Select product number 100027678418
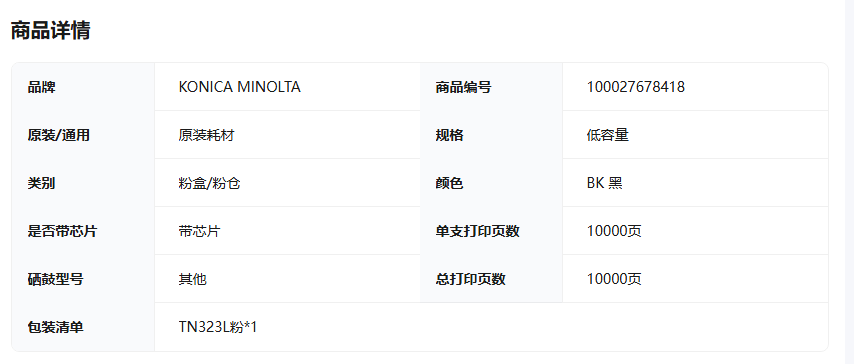Viewport: 854px width, 364px height. click(636, 87)
